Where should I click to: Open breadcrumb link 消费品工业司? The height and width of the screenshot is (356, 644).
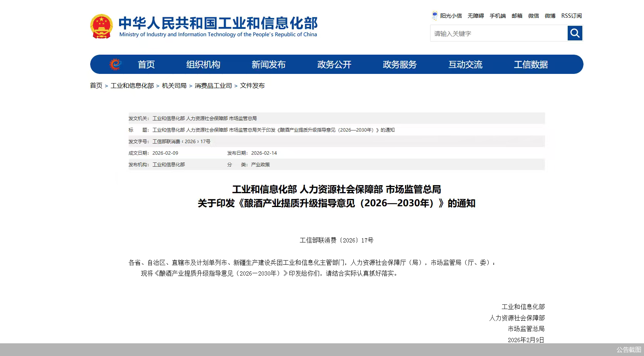click(x=213, y=85)
